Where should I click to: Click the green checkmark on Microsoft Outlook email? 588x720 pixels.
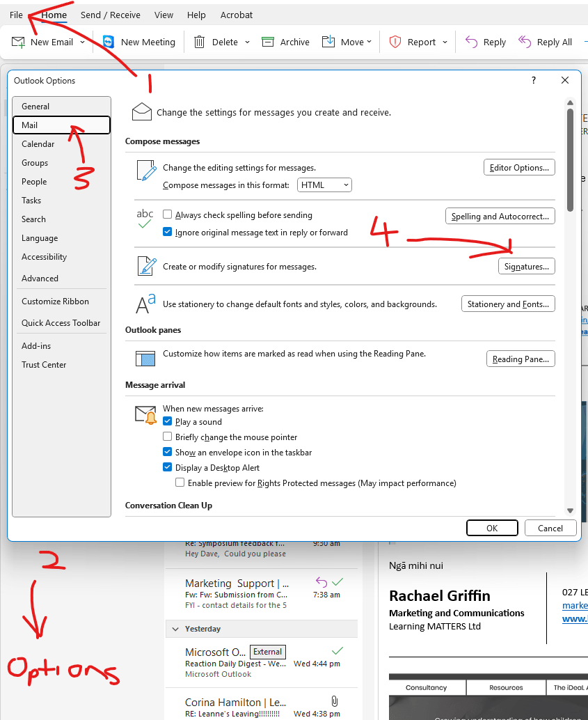coord(337,650)
